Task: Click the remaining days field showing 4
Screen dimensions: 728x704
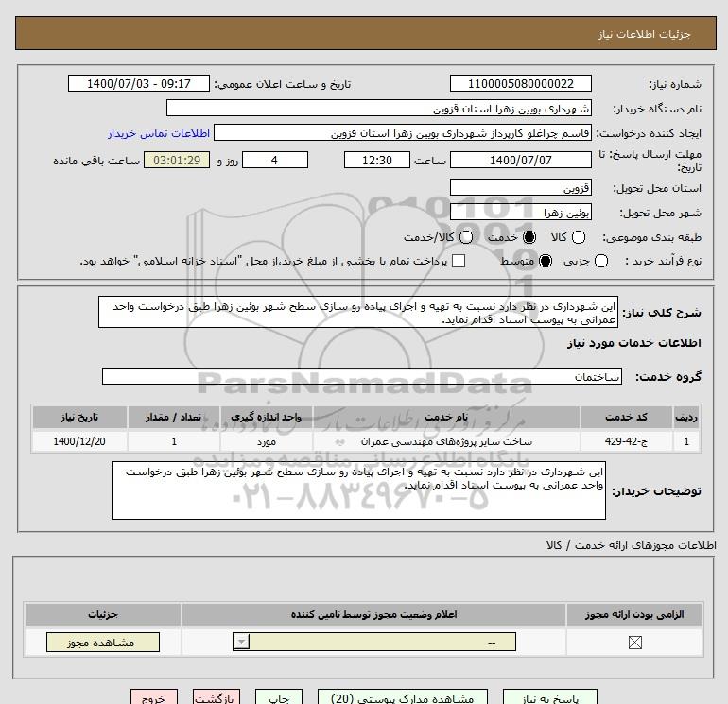Action: point(275,160)
